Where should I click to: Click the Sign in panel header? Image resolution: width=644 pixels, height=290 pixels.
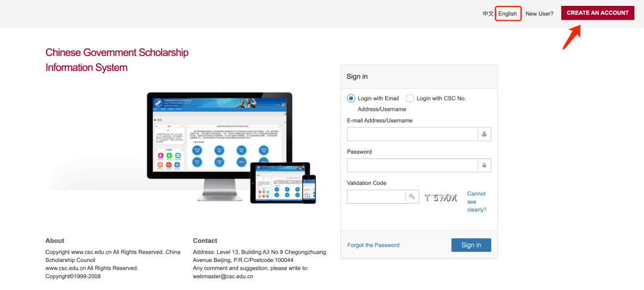point(419,77)
